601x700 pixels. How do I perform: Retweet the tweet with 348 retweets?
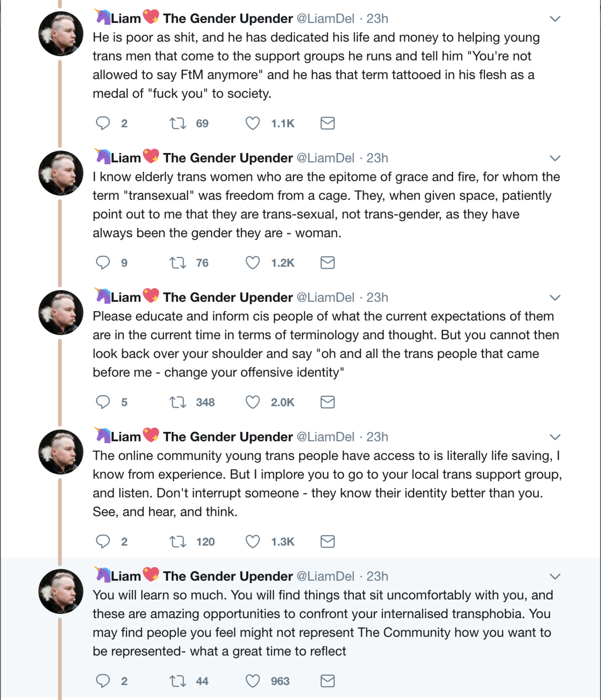click(178, 402)
